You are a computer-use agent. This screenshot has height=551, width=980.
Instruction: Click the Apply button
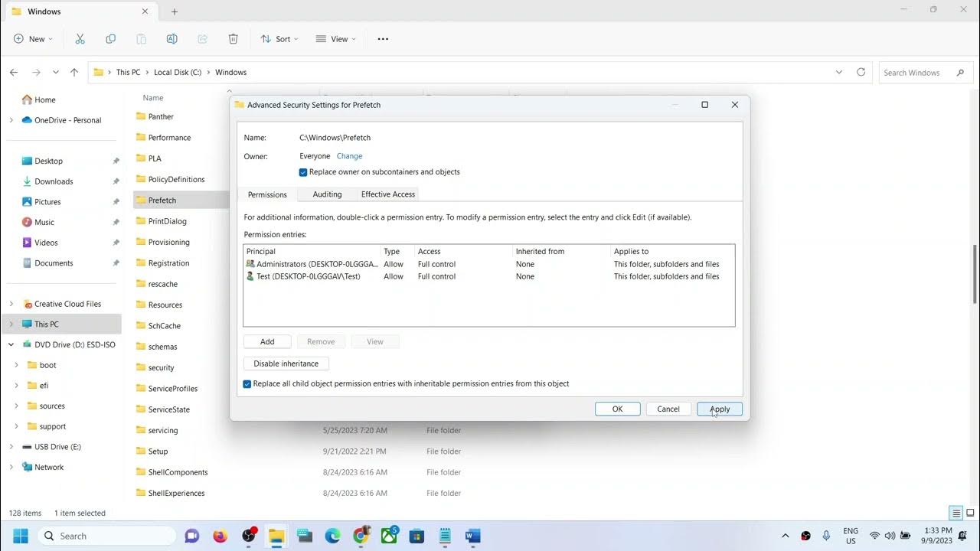pos(720,409)
